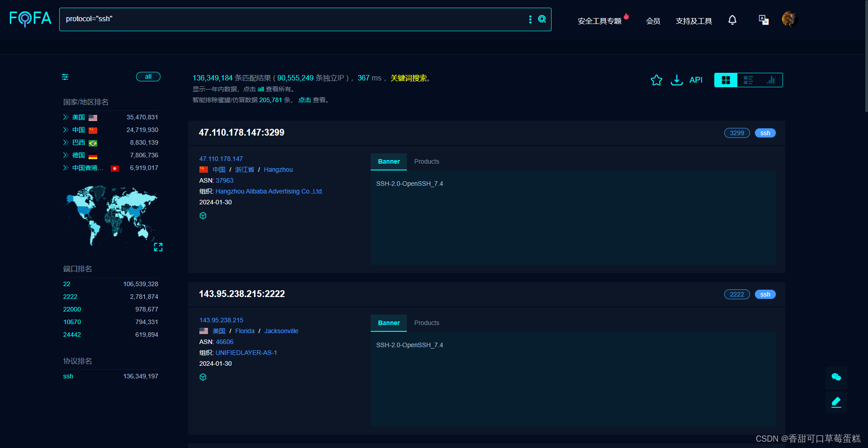Click ASN 37963 link
The height and width of the screenshot is (448, 868).
(224, 180)
